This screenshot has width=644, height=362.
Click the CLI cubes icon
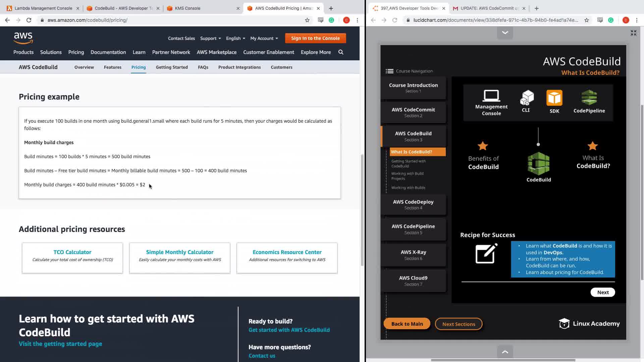[x=527, y=98]
